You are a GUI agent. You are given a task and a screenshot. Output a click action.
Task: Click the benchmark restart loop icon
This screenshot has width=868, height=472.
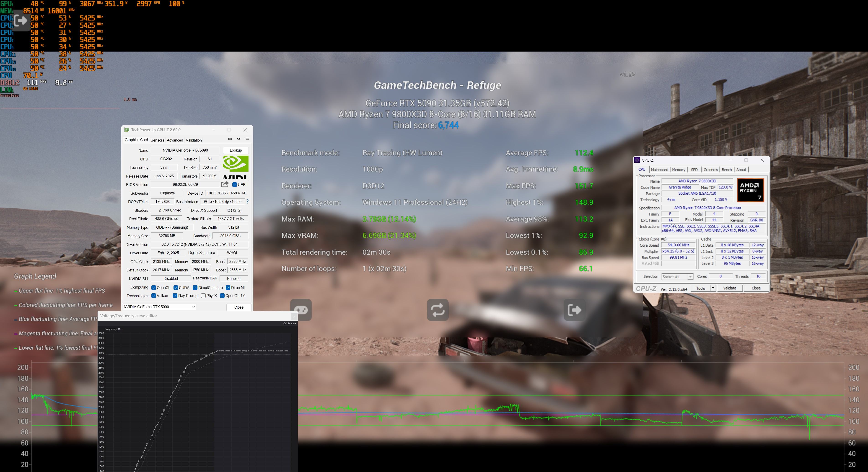point(437,310)
